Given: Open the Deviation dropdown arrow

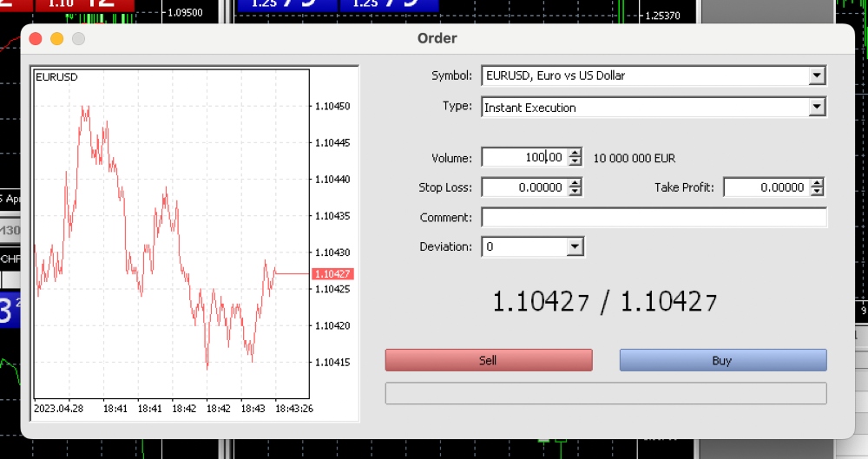Looking at the screenshot, I should click(575, 247).
